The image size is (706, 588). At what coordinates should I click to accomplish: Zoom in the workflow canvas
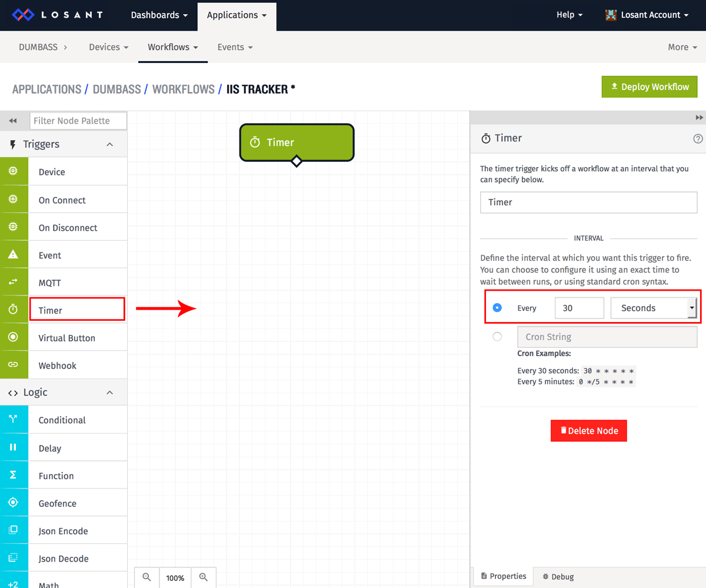click(x=204, y=577)
